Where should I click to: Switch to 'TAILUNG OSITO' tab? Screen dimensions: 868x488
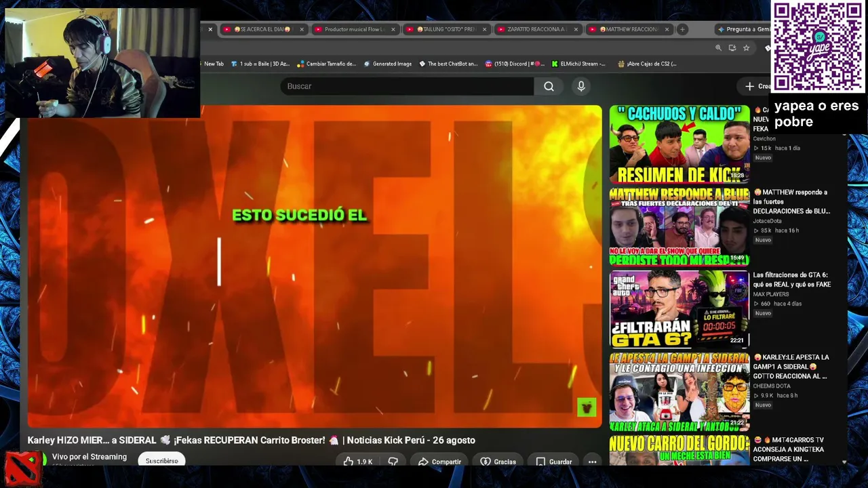(x=446, y=29)
